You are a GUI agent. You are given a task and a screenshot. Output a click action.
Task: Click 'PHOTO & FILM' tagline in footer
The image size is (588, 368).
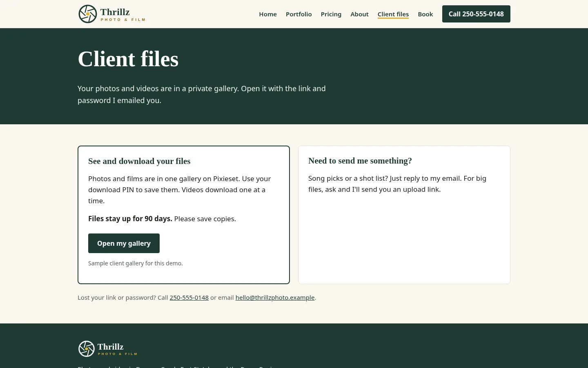pyautogui.click(x=118, y=354)
